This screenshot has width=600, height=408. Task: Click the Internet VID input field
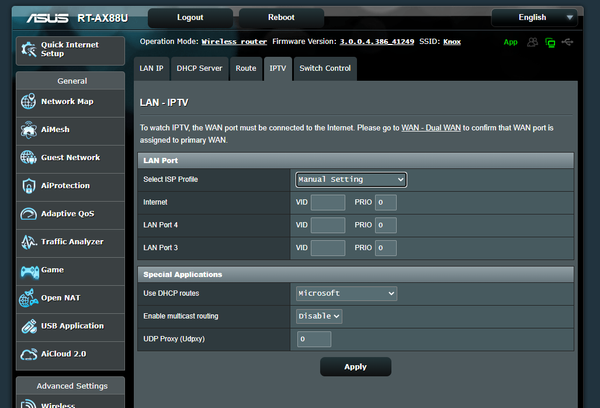coord(328,203)
